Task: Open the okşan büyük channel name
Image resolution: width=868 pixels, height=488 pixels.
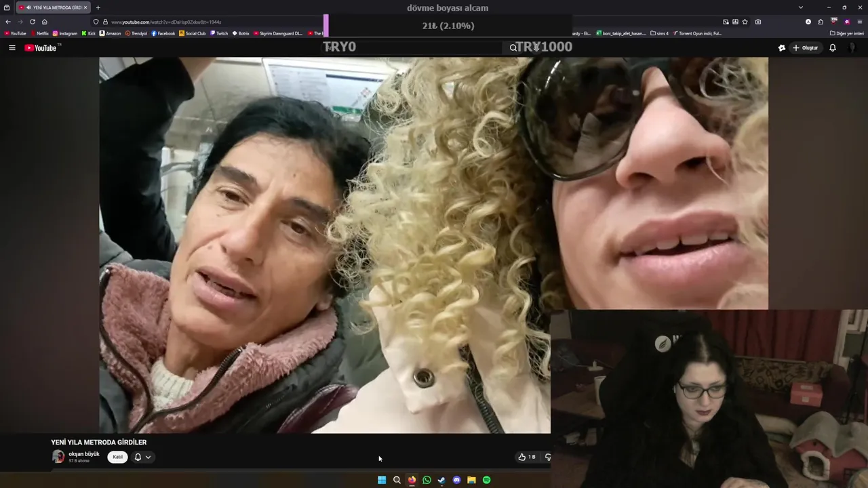Action: click(x=84, y=454)
